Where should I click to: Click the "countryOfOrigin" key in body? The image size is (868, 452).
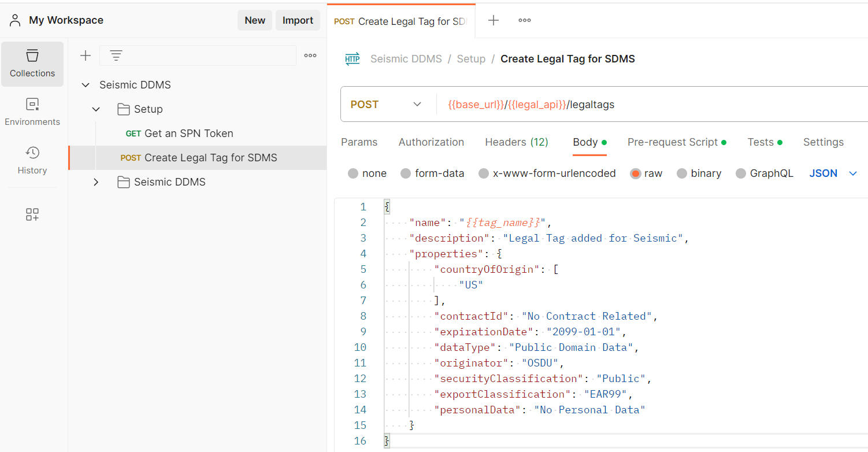pos(487,269)
